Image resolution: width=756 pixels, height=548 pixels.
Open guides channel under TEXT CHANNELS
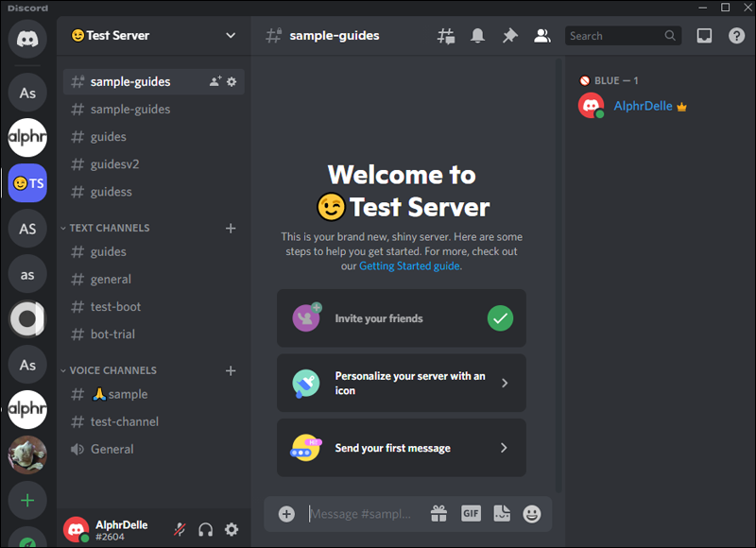tap(153, 251)
